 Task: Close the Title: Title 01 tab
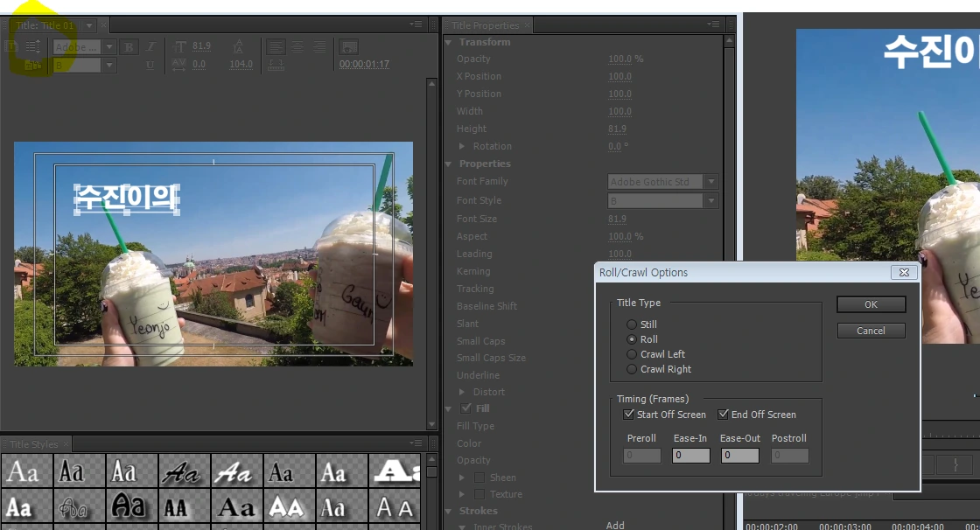click(104, 25)
